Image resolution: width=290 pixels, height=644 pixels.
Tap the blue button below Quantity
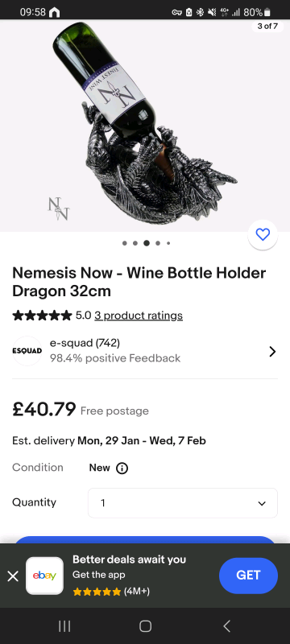pos(145,540)
